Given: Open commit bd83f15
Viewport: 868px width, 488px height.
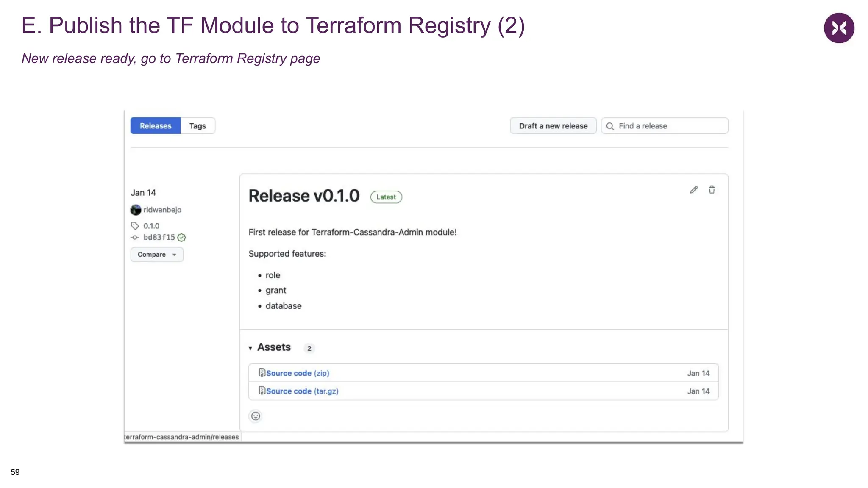Looking at the screenshot, I should pos(159,237).
